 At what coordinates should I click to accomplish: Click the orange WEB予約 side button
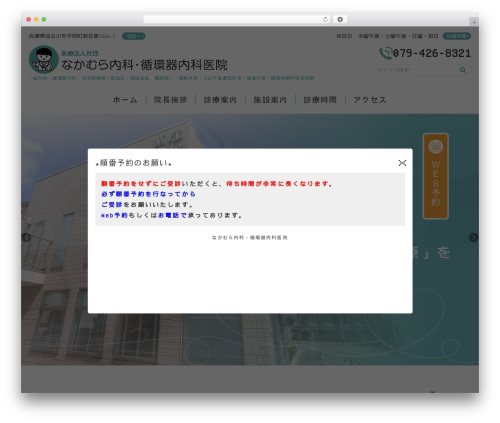click(x=435, y=176)
